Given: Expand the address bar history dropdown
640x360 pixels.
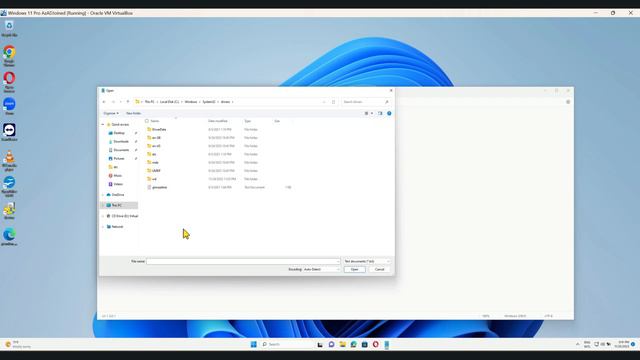Looking at the screenshot, I should [324, 102].
